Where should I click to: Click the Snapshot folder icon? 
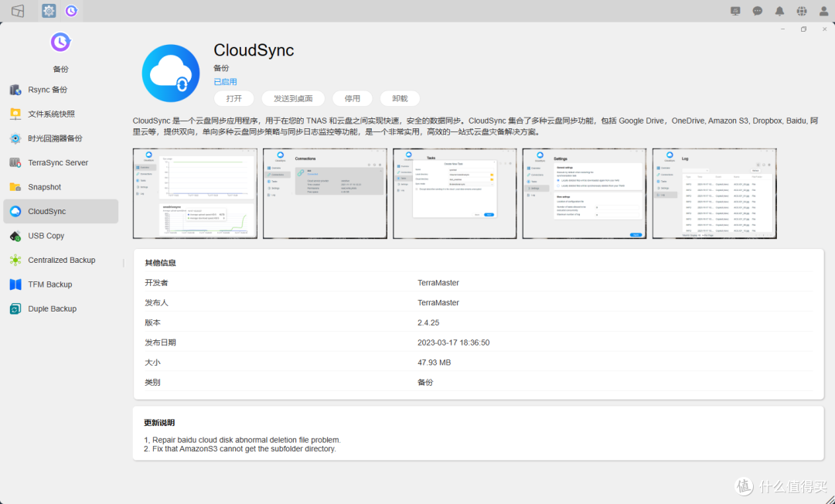point(15,187)
